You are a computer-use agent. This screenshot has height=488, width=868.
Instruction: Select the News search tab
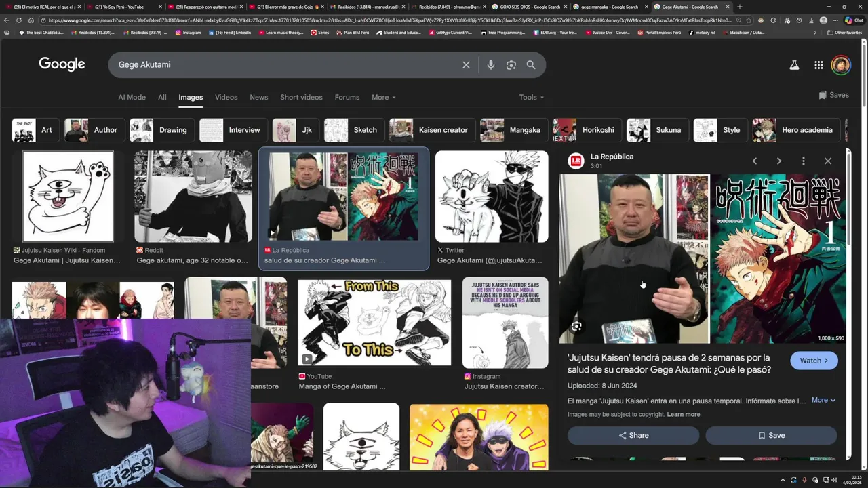[x=258, y=97]
